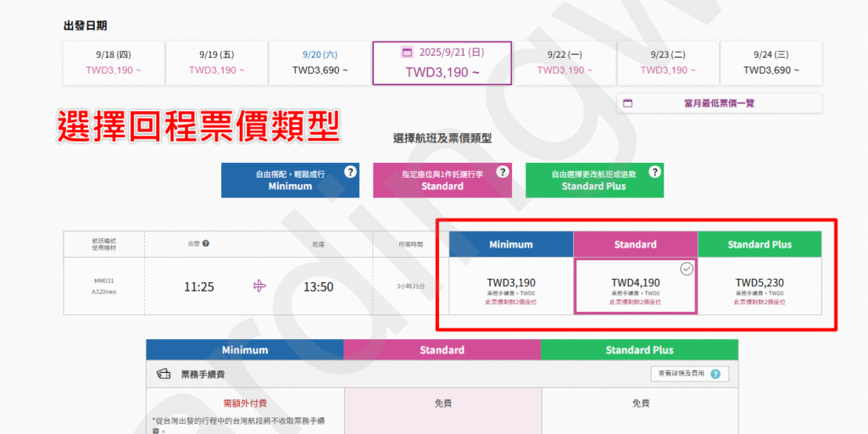Click 免費 in the Standard Plus comparison column
This screenshot has width=868, height=434.
coord(641,403)
